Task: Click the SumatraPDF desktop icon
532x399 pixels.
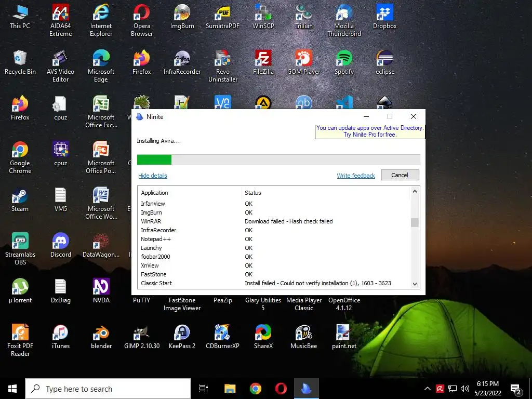Action: point(222,17)
